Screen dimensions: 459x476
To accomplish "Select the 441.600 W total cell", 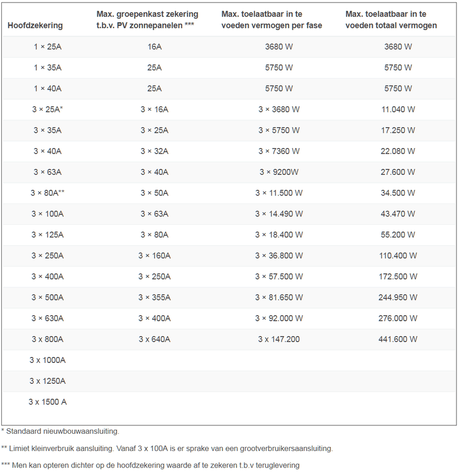I will (399, 339).
